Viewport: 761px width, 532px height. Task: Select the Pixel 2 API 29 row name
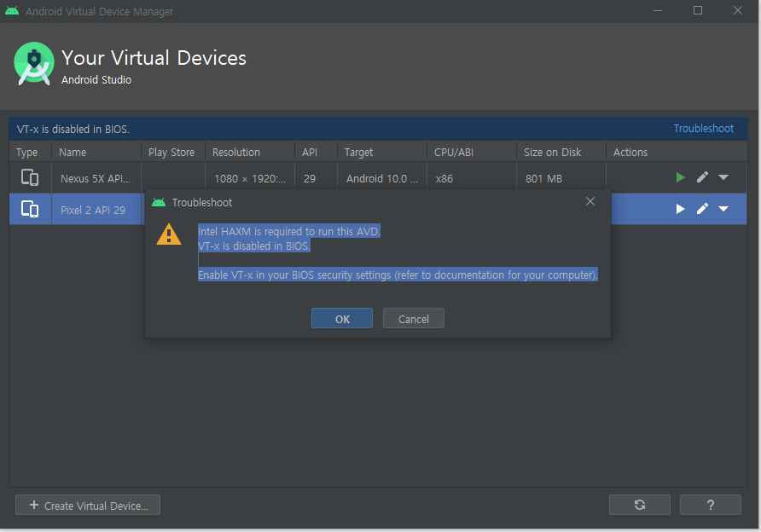point(93,210)
